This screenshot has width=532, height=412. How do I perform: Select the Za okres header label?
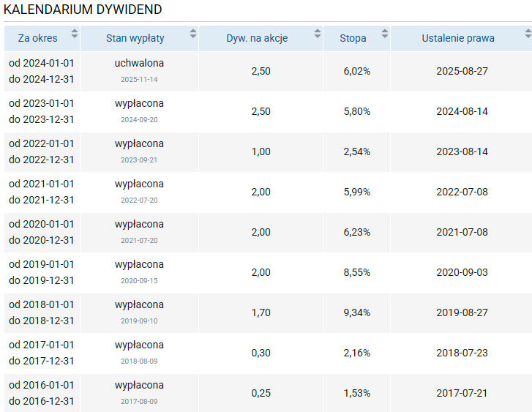[34, 38]
